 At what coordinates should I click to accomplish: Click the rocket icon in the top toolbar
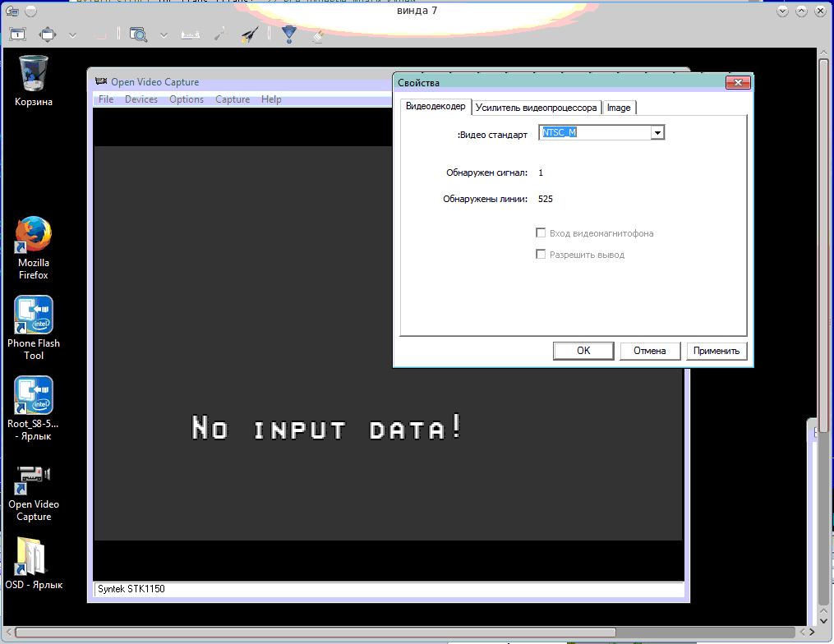[250, 34]
